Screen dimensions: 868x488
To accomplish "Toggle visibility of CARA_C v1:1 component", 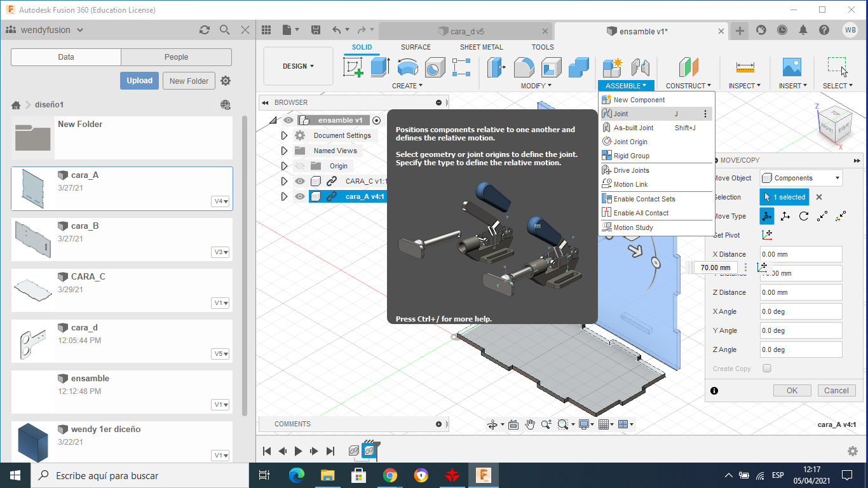I will click(x=300, y=181).
